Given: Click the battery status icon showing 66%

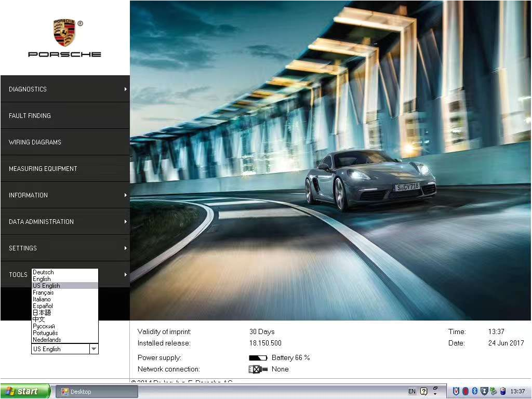Looking at the screenshot, I should click(x=258, y=357).
